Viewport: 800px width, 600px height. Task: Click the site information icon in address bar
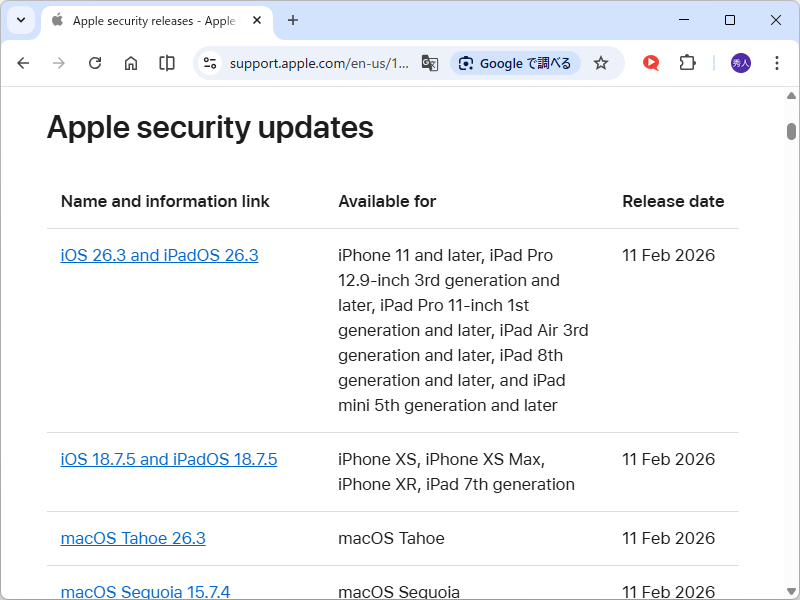click(209, 62)
